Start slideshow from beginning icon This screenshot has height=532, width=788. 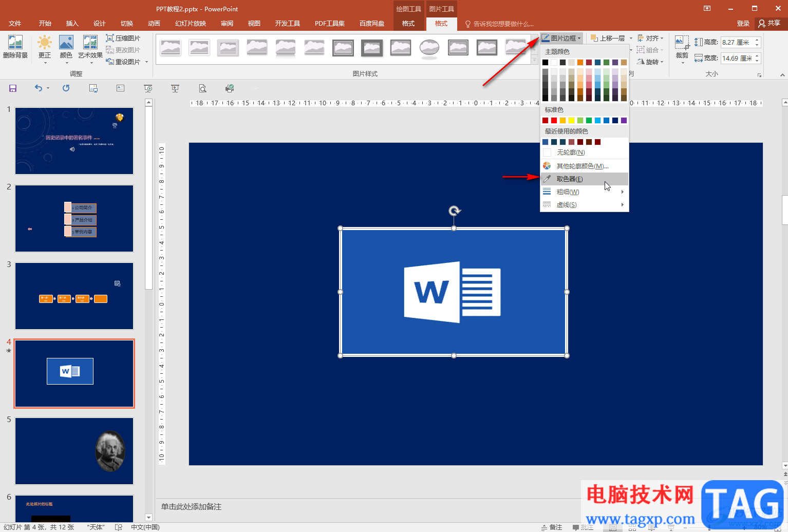click(x=148, y=88)
